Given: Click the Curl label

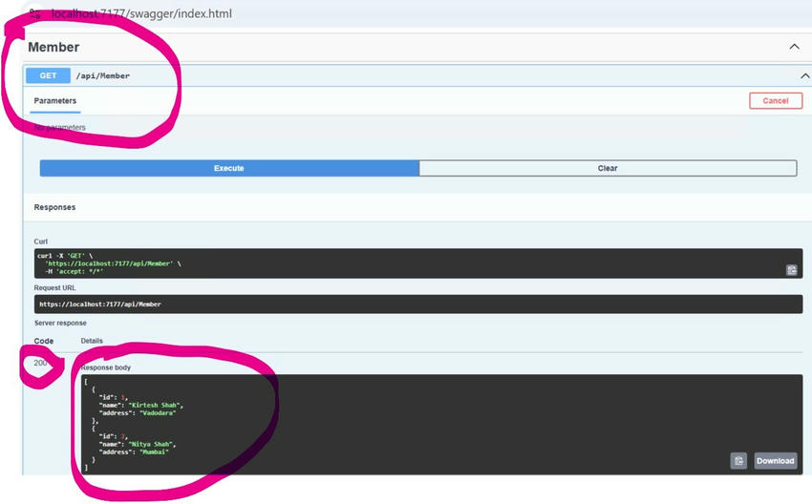Looking at the screenshot, I should pyautogui.click(x=41, y=241).
